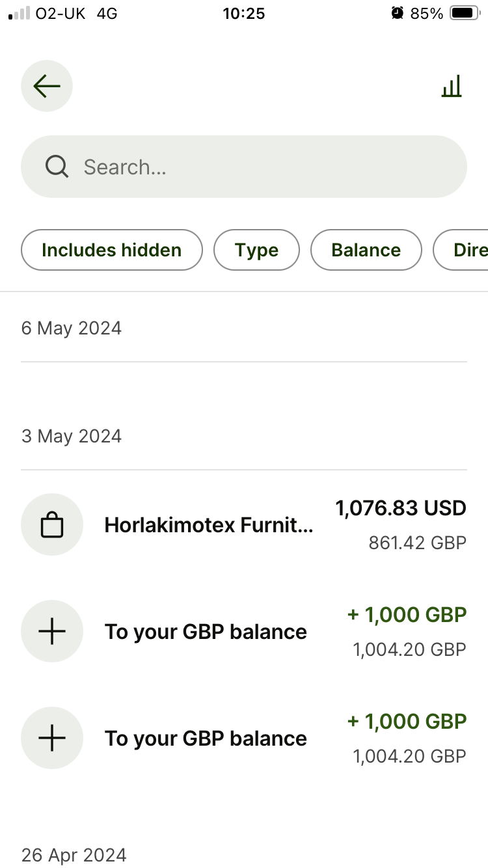Image resolution: width=488 pixels, height=868 pixels.
Task: Open the first "To your GBP balance" entry
Action: [x=206, y=631]
